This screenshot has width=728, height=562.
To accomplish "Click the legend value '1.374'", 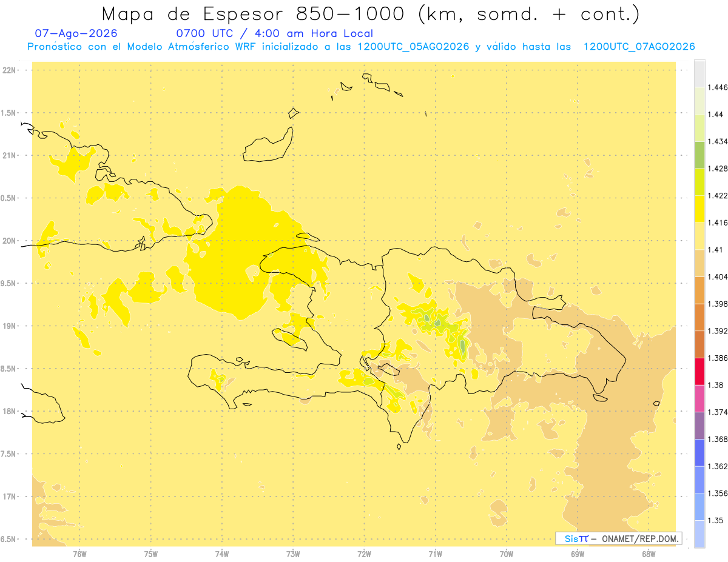I will pyautogui.click(x=719, y=412).
